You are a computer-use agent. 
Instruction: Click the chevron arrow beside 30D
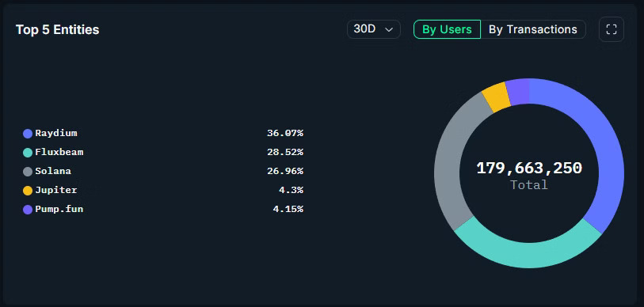388,29
